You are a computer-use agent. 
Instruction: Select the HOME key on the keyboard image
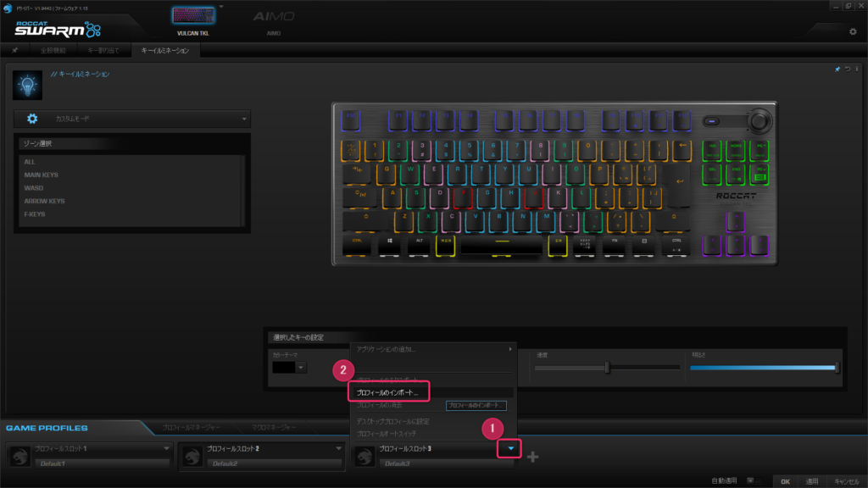tap(736, 150)
